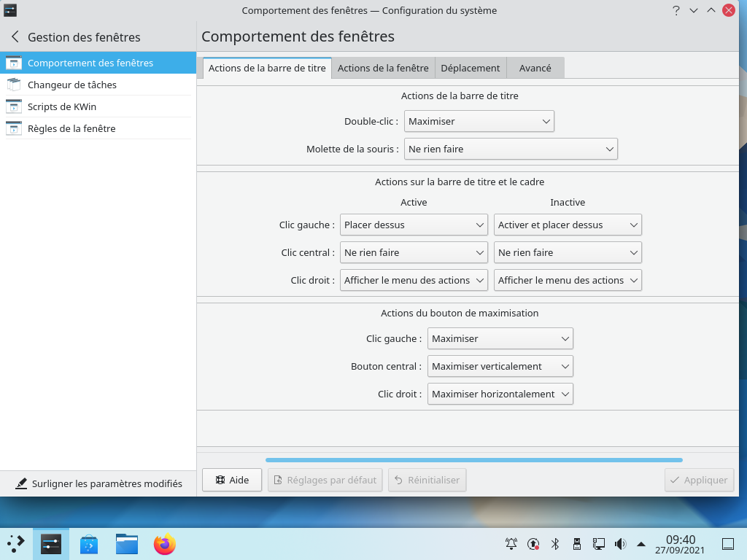Toggle Surligner les paramètres modifiés
This screenshot has height=560, width=747.
(98, 483)
